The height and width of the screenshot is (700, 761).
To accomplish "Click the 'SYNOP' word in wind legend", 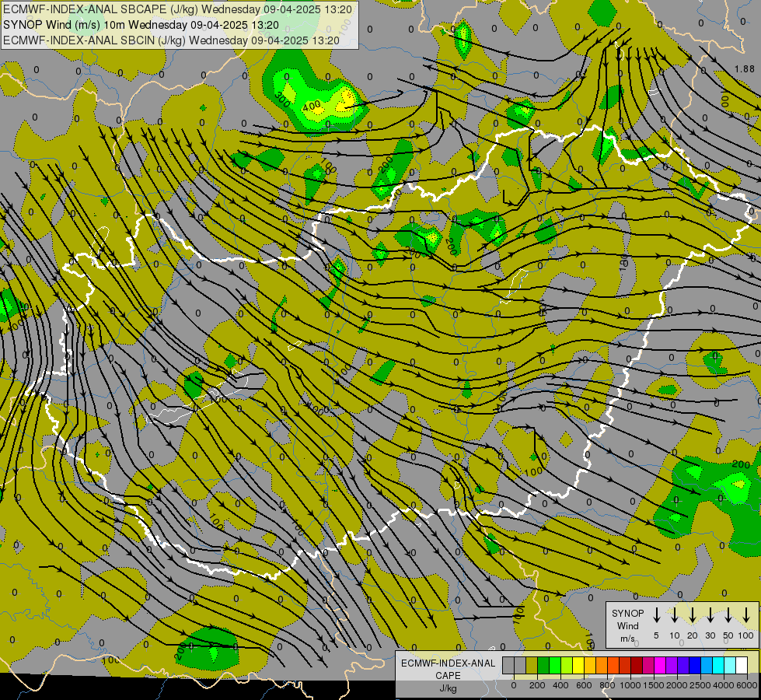I will pyautogui.click(x=627, y=614).
